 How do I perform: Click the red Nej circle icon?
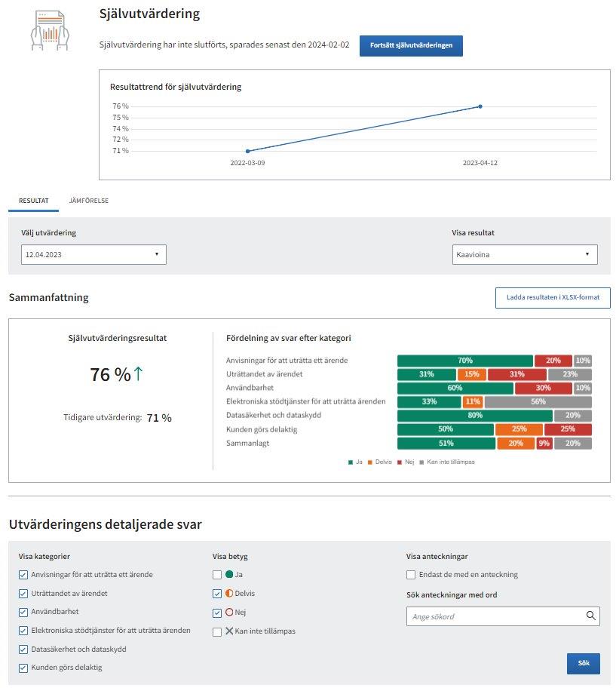pos(229,613)
